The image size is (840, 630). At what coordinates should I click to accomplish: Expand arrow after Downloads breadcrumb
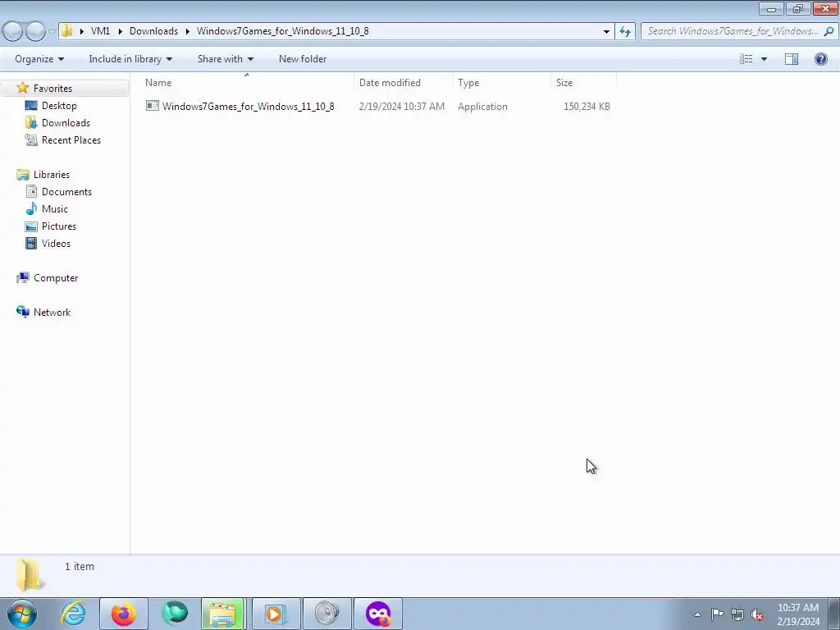click(188, 31)
